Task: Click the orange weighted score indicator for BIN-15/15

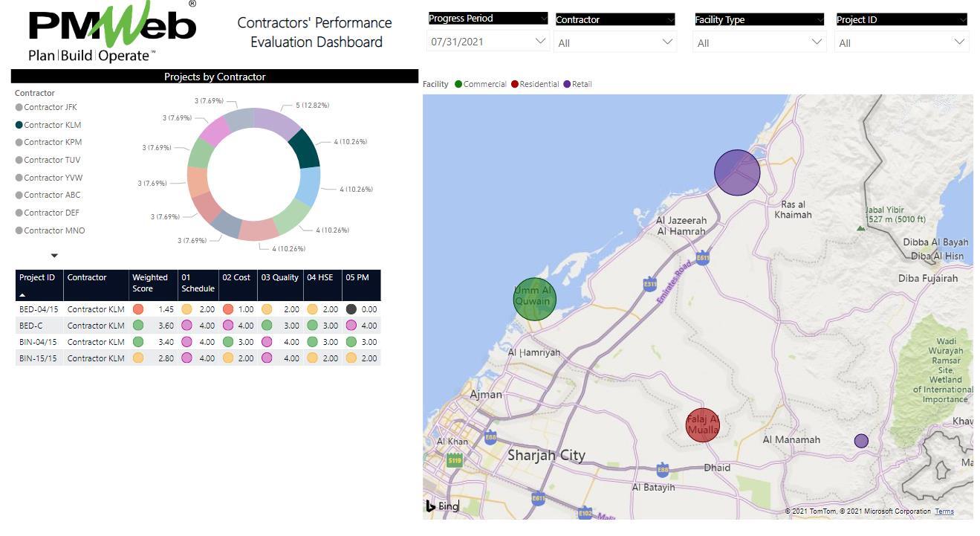Action: click(x=138, y=358)
